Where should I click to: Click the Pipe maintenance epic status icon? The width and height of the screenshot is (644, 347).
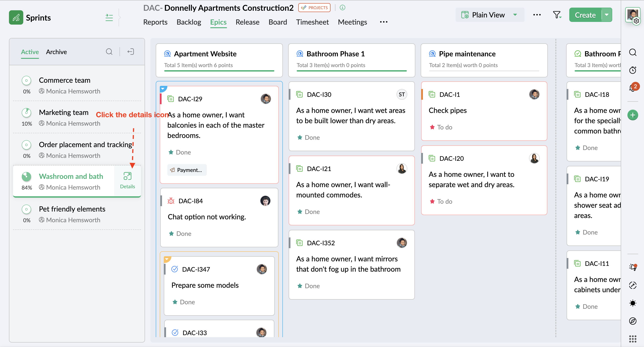point(432,54)
